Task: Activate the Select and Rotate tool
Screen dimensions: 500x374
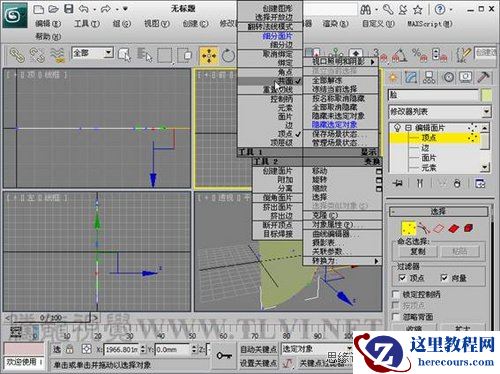Action: click(228, 55)
